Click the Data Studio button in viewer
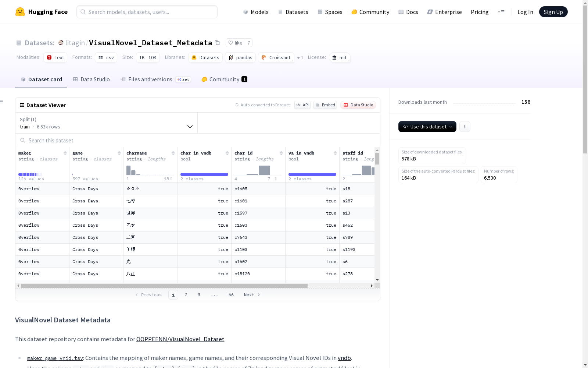The height and width of the screenshot is (368, 588). [x=358, y=105]
